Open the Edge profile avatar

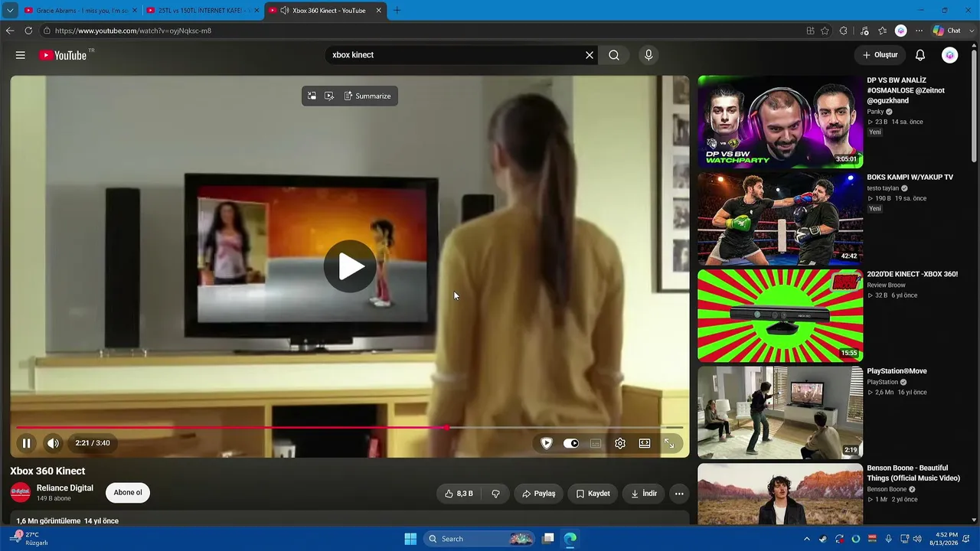point(901,31)
